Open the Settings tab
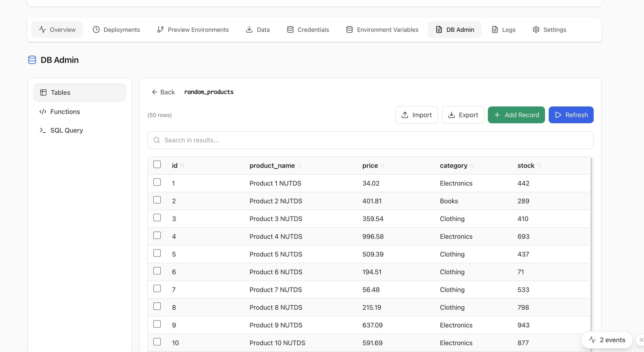Viewport: 644px width, 352px height. [x=549, y=30]
